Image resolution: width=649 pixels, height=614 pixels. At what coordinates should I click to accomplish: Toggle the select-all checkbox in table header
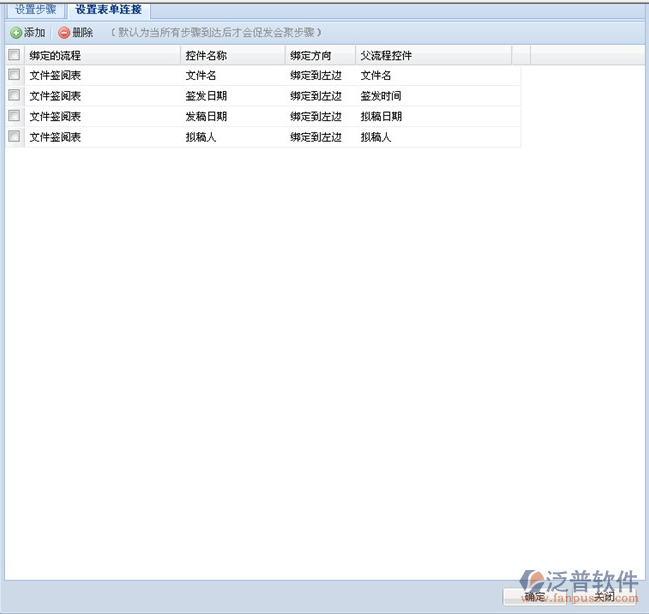[x=14, y=56]
